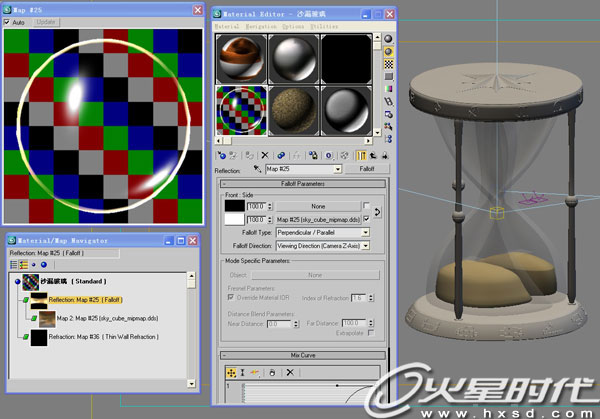
Task: Click the Reset Map (X) icon in toolbar
Action: click(x=264, y=155)
